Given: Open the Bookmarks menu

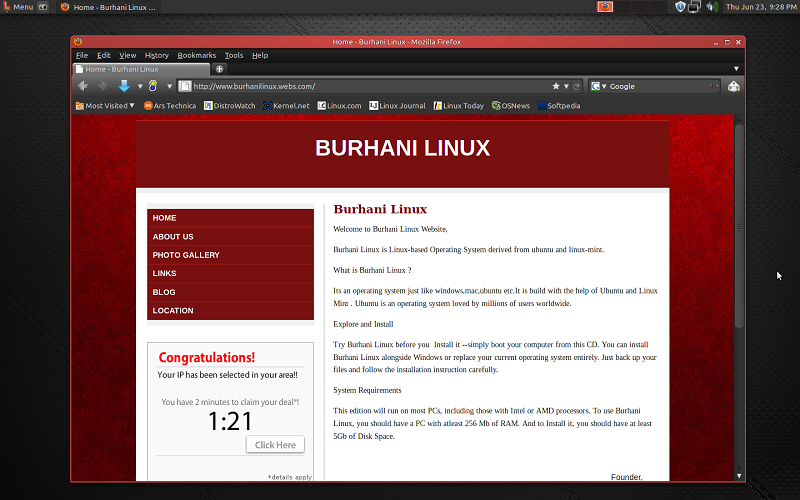Looking at the screenshot, I should pyautogui.click(x=196, y=55).
